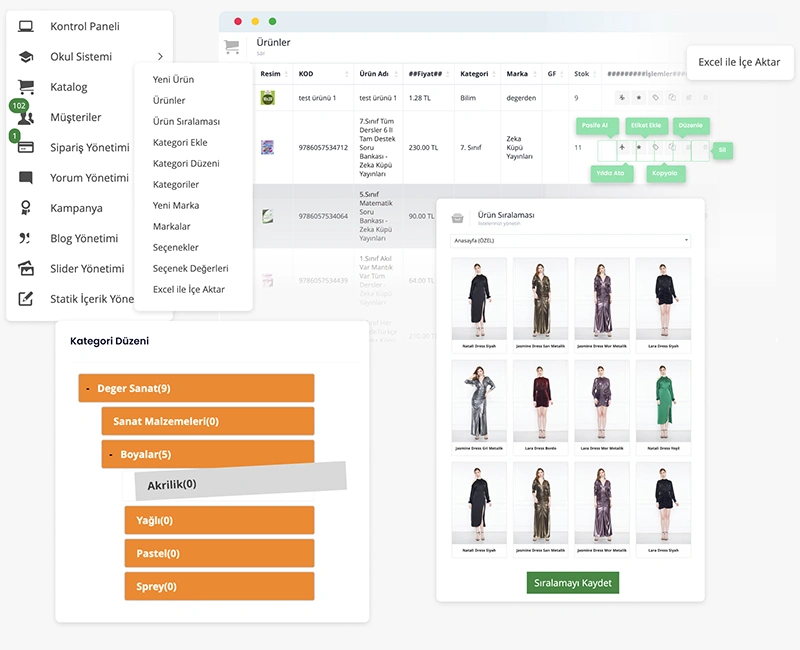Viewport: 800px width, 650px height.
Task: Click the Ürünler header cart icon
Action: pos(232,46)
